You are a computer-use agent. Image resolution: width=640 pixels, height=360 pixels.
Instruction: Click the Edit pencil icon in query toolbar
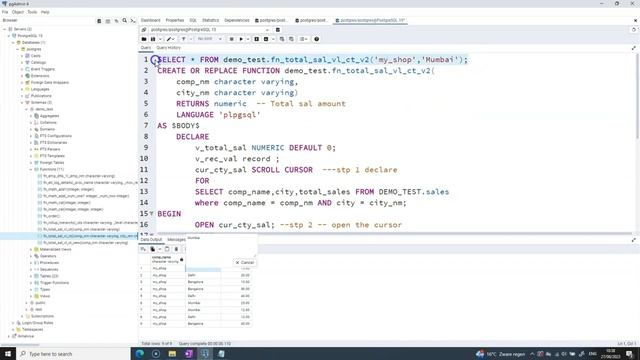click(169, 39)
